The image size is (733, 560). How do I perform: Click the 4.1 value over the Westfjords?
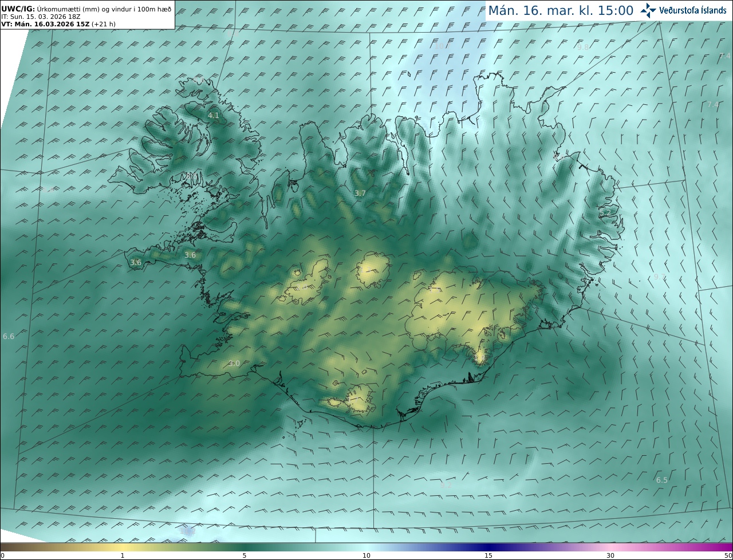coord(214,116)
